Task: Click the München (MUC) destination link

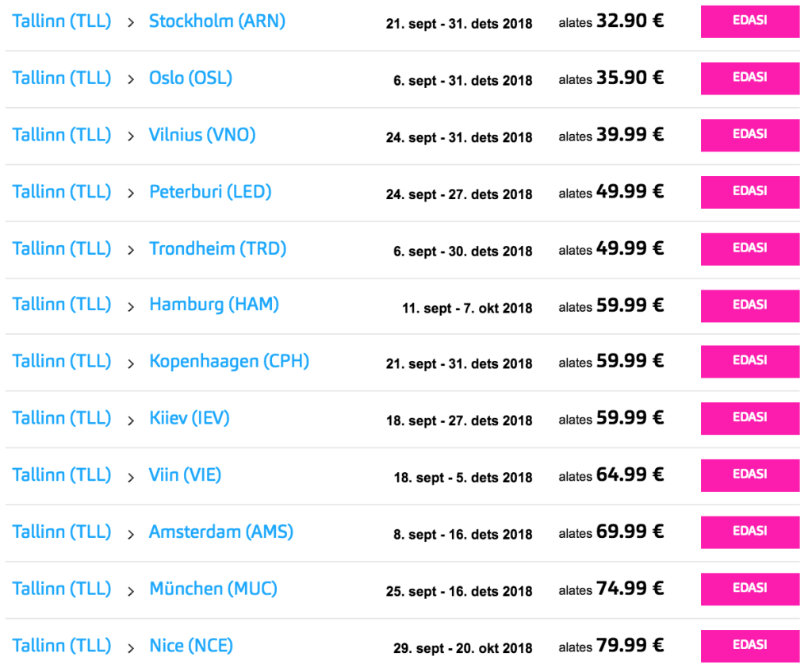Action: coord(213,589)
